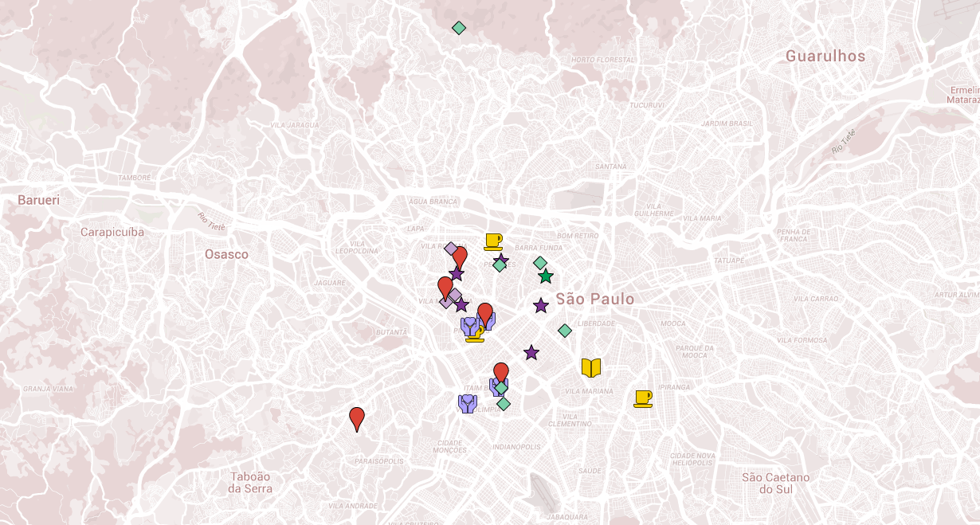
Task: Click praying hands marker at Vila Olímpia
Action: (x=468, y=403)
